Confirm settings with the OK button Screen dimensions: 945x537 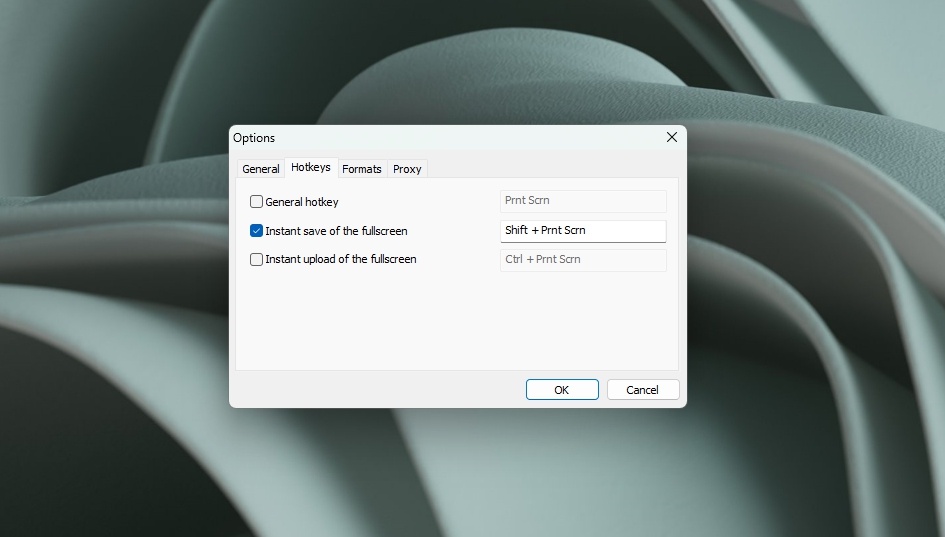click(562, 389)
